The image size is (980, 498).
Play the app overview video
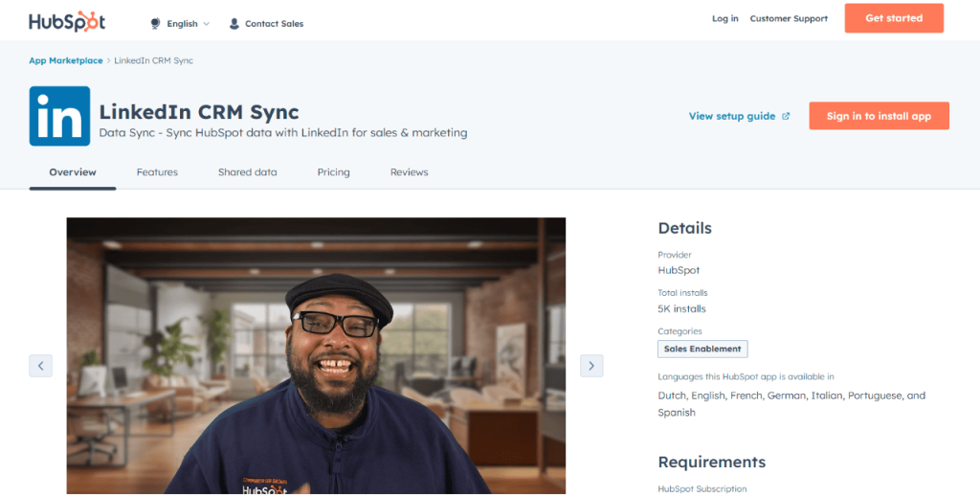(316, 355)
